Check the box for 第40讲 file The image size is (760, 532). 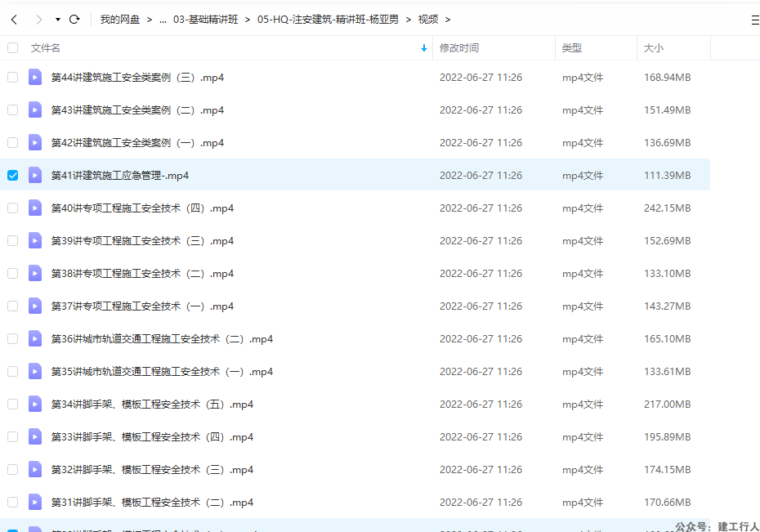pos(12,208)
